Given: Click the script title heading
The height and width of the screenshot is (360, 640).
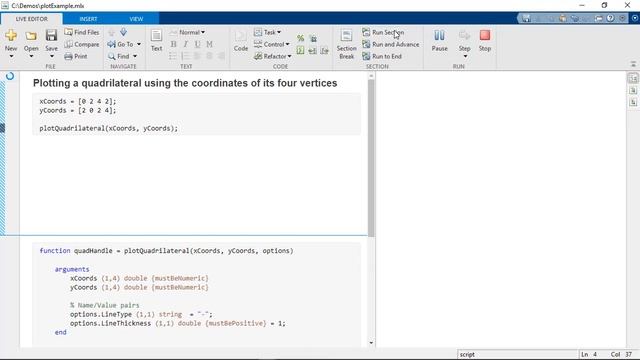Looking at the screenshot, I should pos(185,83).
